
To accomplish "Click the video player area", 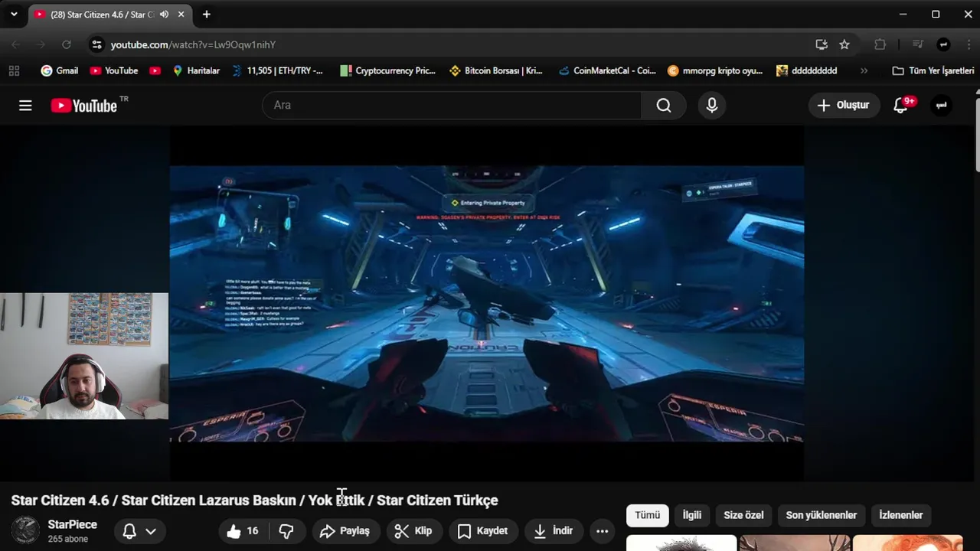I will click(487, 303).
